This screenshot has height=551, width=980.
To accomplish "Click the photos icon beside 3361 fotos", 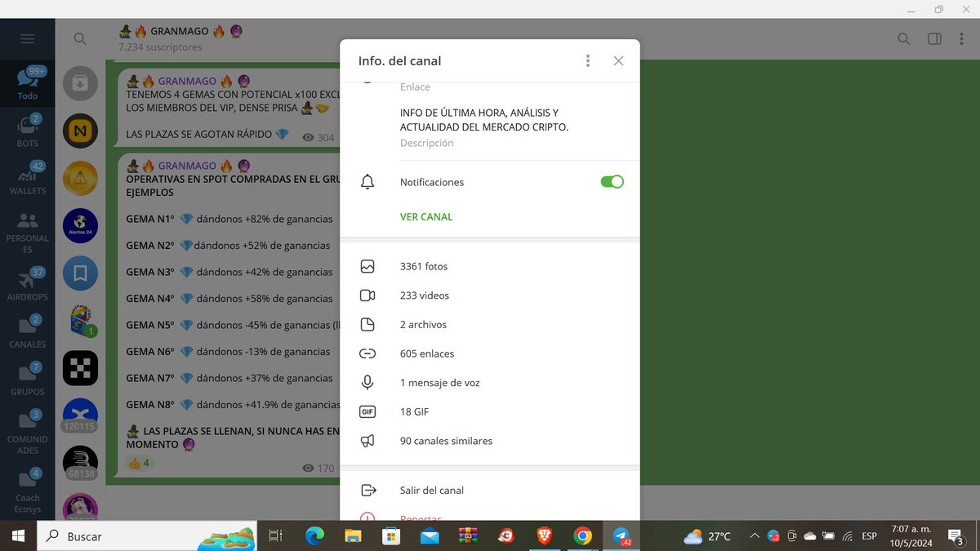I will (x=367, y=266).
